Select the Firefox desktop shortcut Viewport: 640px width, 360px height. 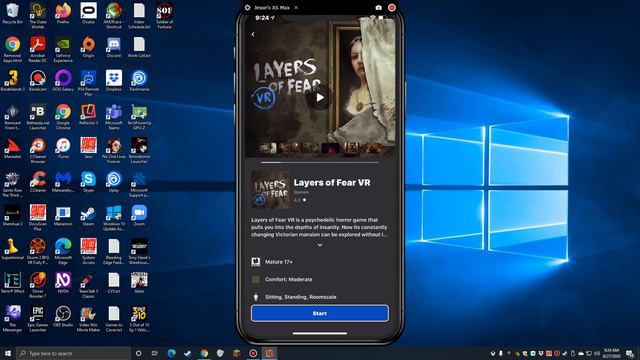63,14
